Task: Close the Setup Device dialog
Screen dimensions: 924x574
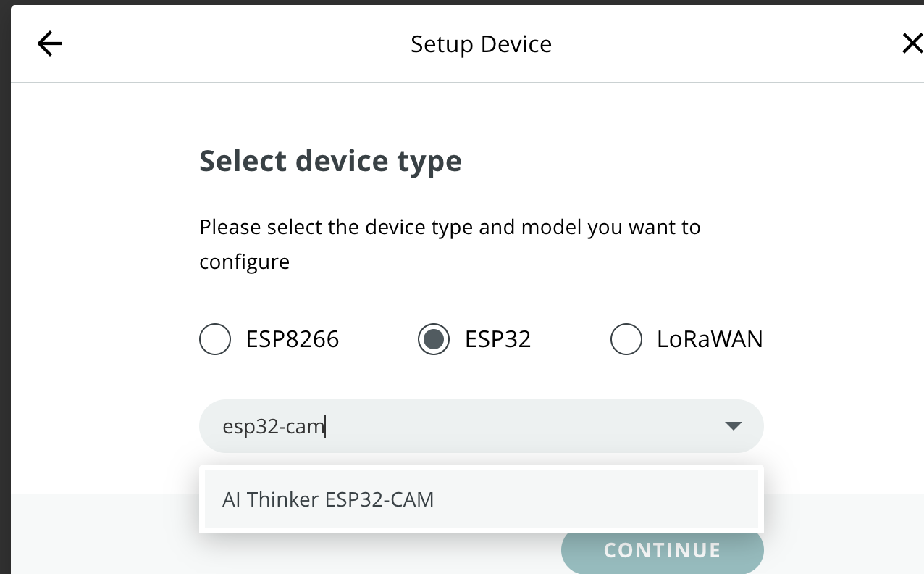Action: 912,44
